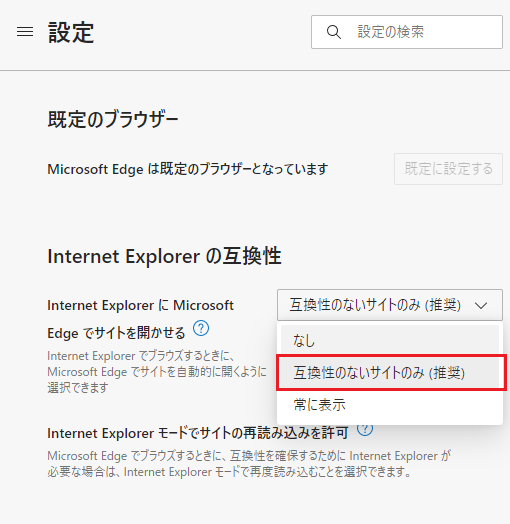Focus the 設定の検索 search field

(x=407, y=32)
